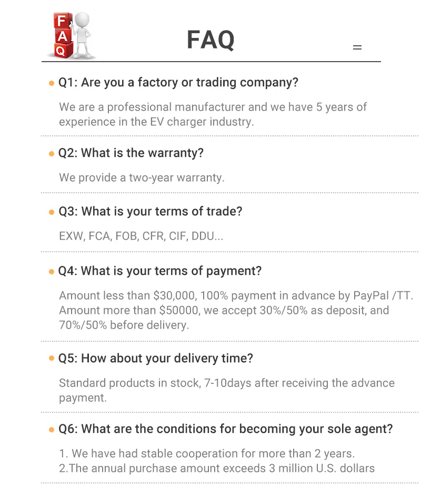Click the large FAQ heading title
This screenshot has width=421, height=504.
[210, 40]
